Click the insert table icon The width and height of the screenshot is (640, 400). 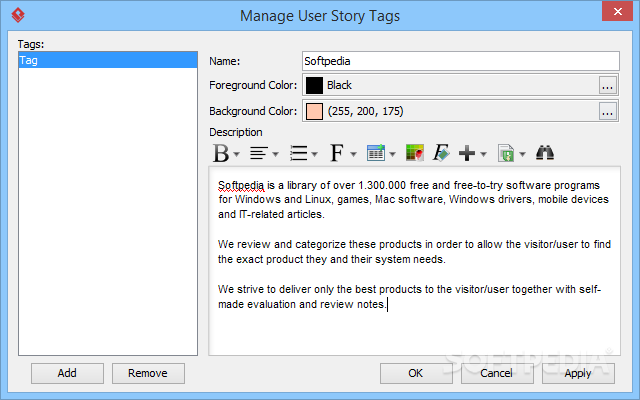376,153
